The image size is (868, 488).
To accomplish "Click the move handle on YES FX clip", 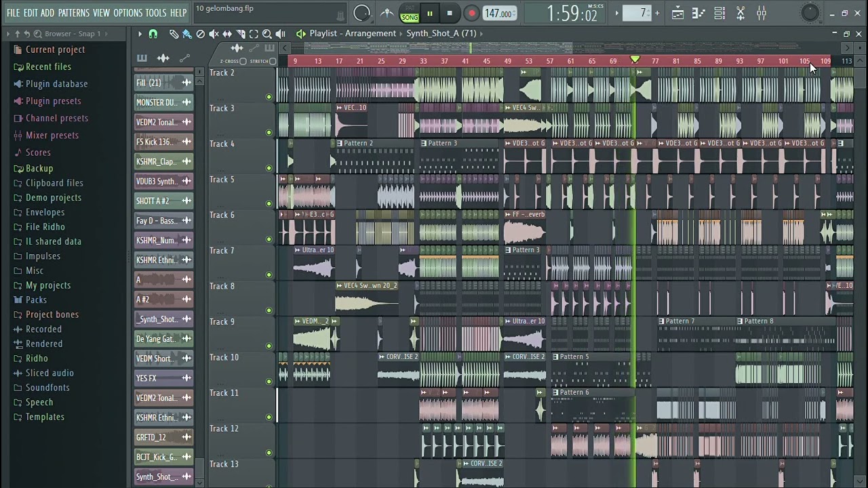I will [186, 378].
